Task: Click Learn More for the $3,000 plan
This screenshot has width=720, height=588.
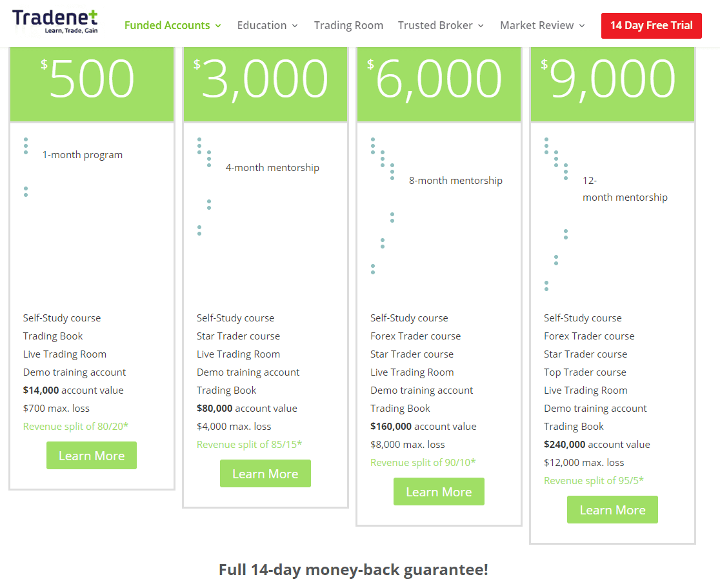Action: click(x=265, y=474)
